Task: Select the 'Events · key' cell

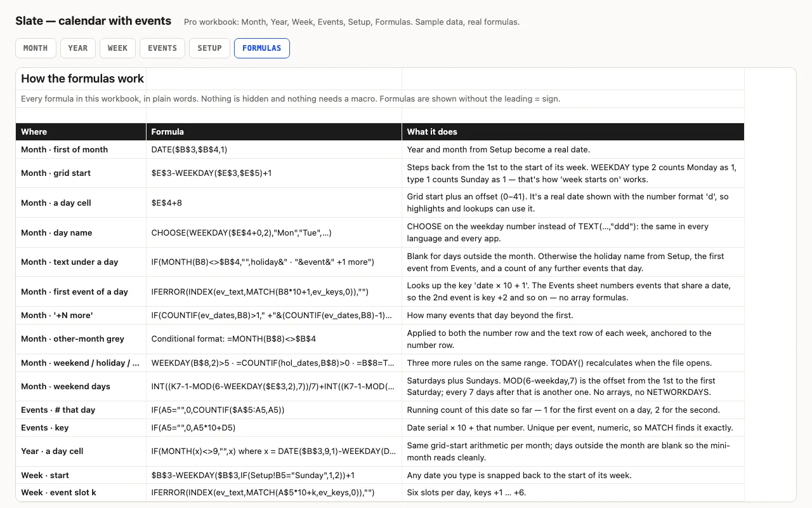Action: (x=81, y=427)
